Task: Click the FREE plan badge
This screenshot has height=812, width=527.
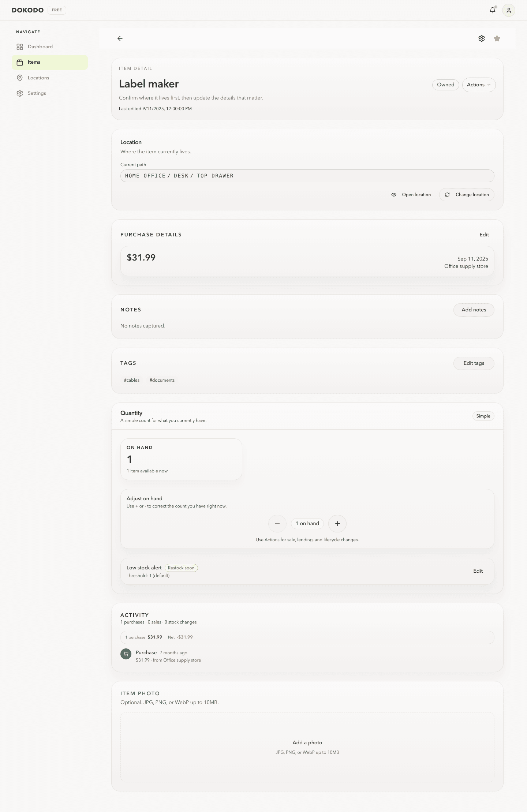Action: 57,10
